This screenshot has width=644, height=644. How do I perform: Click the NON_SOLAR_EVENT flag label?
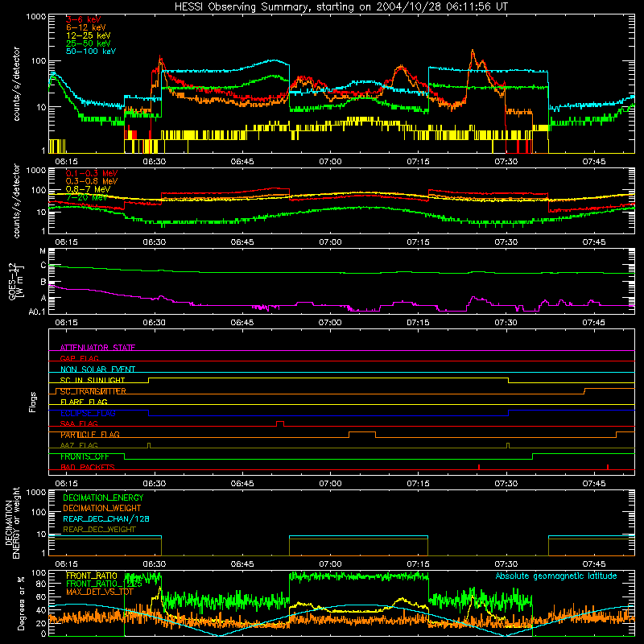(97, 369)
